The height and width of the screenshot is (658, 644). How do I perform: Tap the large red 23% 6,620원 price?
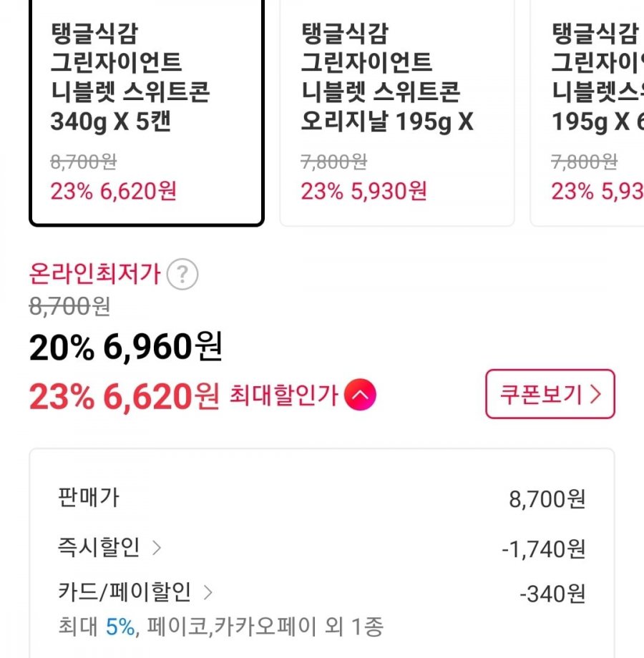tap(124, 397)
